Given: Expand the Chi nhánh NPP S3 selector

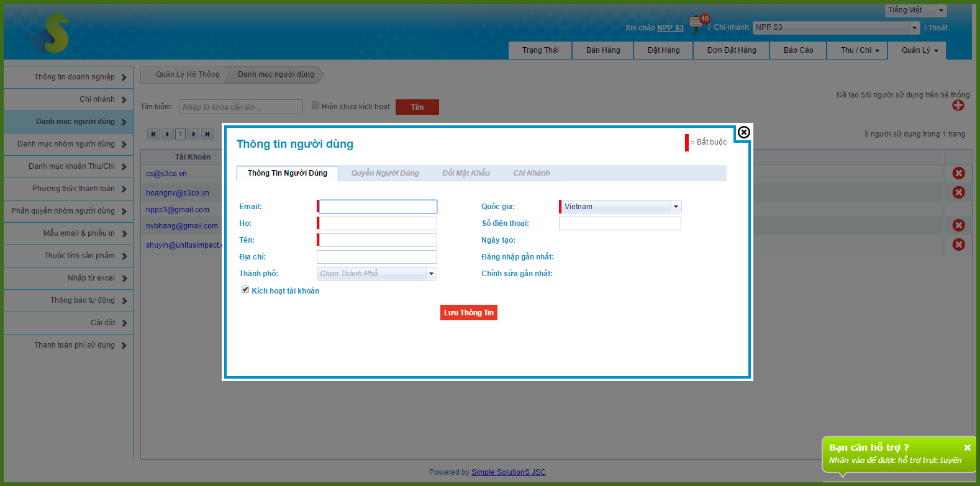Looking at the screenshot, I should click(x=914, y=27).
